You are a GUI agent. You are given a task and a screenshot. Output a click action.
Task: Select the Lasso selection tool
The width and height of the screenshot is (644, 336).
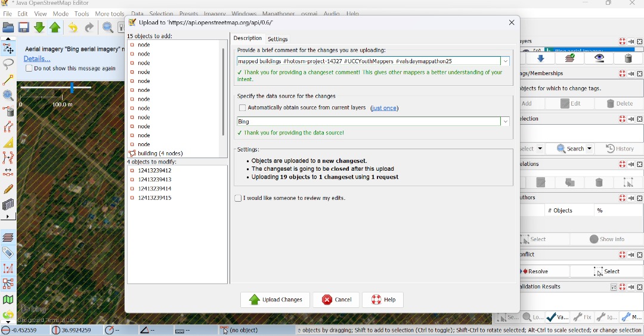coord(8,64)
